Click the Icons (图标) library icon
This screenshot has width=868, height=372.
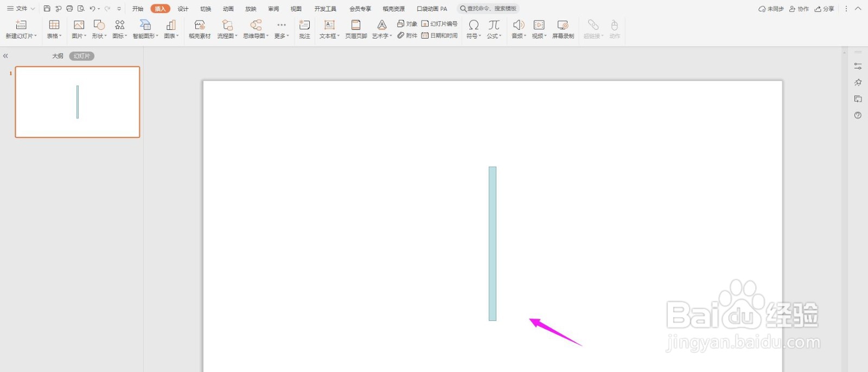coord(120,25)
